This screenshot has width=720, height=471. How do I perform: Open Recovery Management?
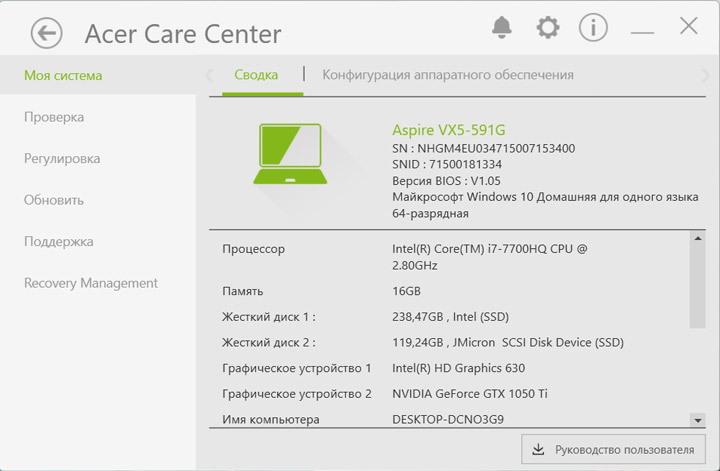(x=91, y=283)
